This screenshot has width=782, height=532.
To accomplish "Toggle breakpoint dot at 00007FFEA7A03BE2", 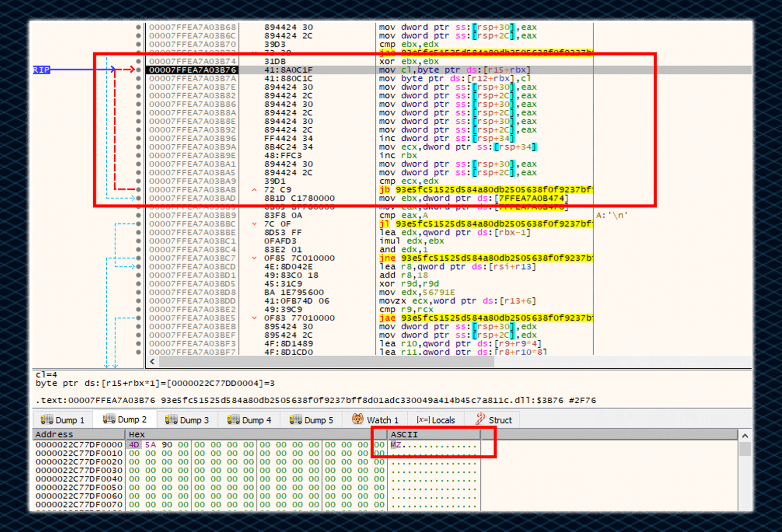I will click(x=139, y=310).
